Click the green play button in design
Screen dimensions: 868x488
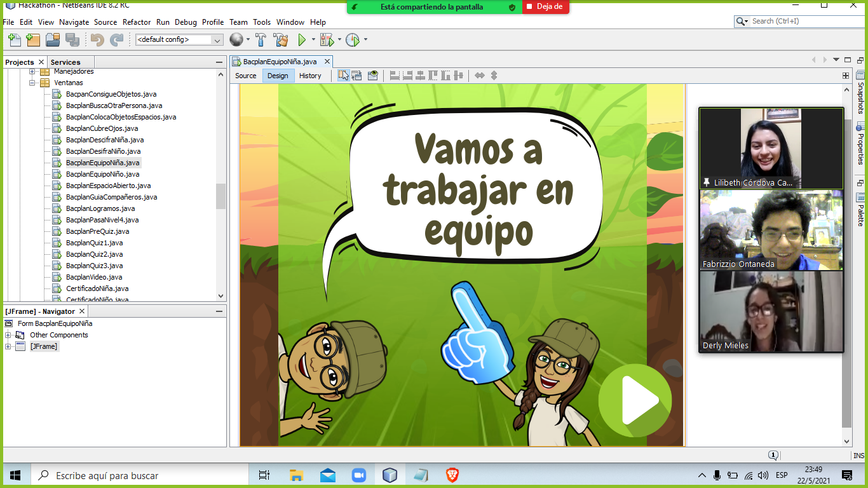click(634, 400)
